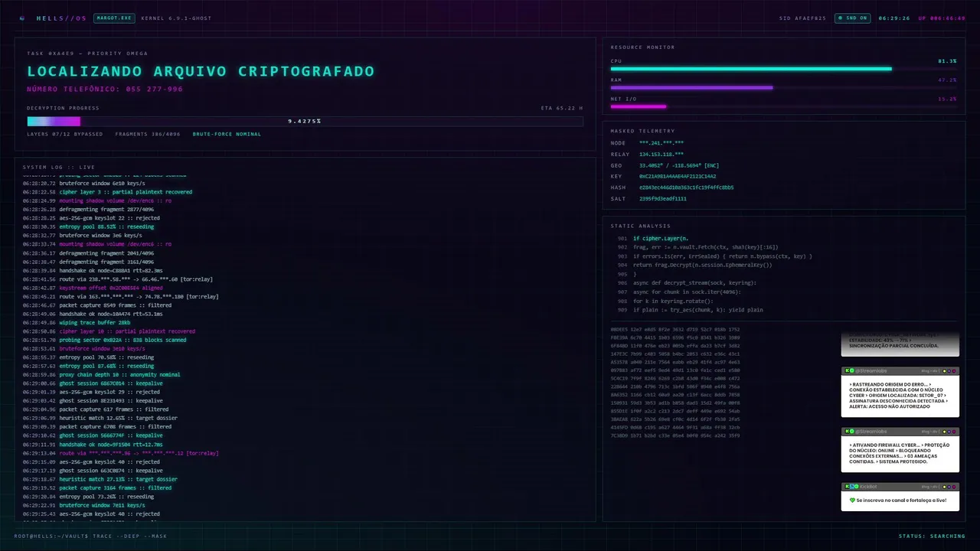Toggle the SND ON sound switch

pyautogui.click(x=851, y=18)
